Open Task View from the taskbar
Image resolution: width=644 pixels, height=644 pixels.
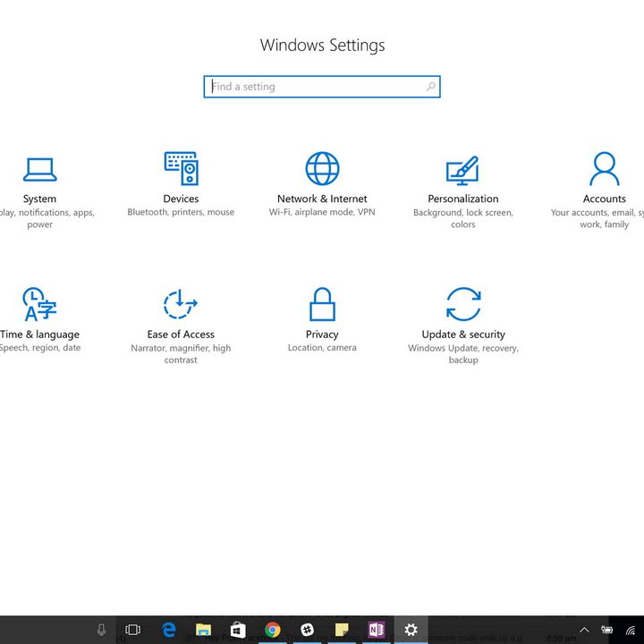pyautogui.click(x=132, y=629)
